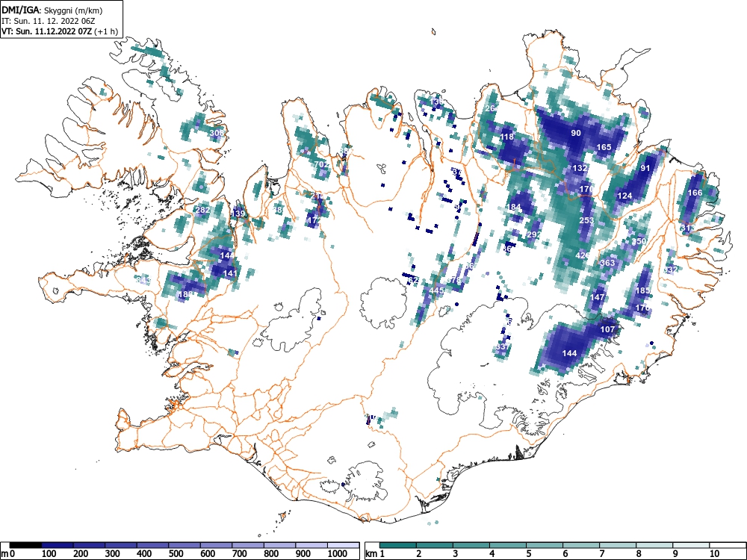Click the '107' visibility label
This screenshot has width=747, height=560.
coord(607,329)
